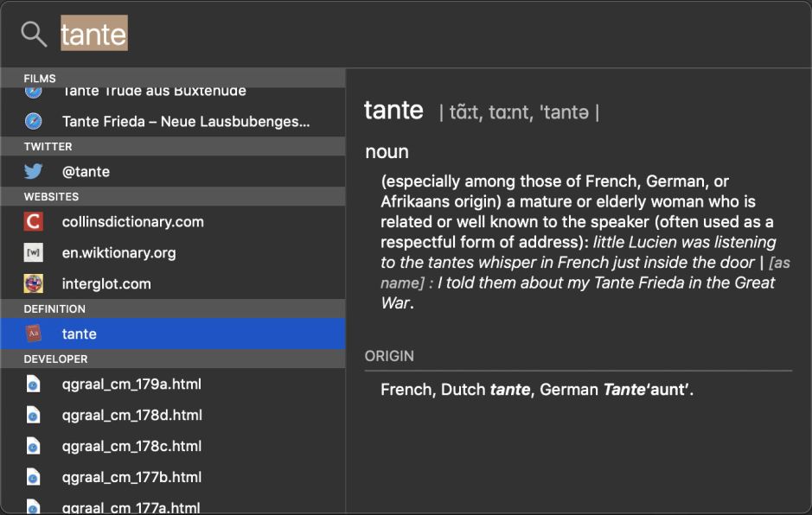Open the @tante Twitter result
This screenshot has height=515, width=812.
click(x=86, y=172)
